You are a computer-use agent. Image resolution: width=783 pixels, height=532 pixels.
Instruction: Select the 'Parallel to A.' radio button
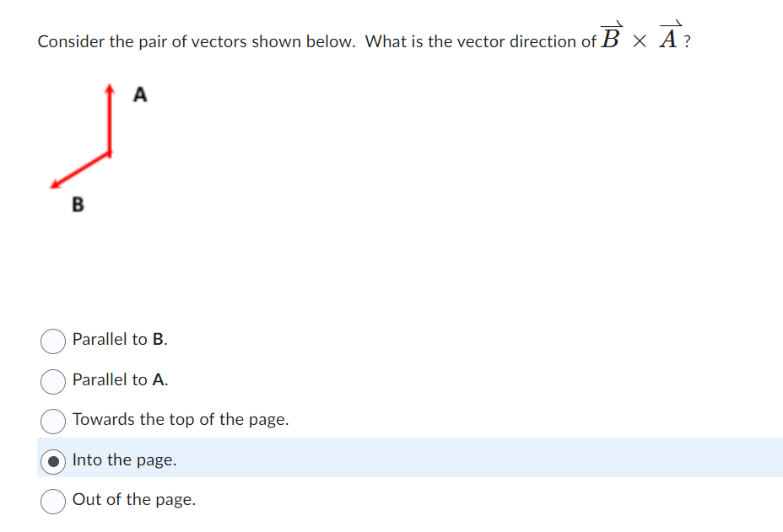point(52,382)
